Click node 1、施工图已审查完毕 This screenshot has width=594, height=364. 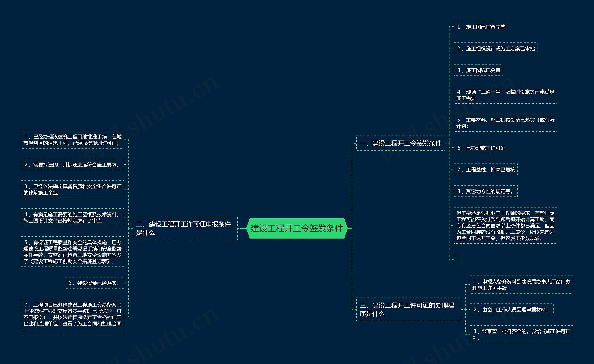click(481, 27)
